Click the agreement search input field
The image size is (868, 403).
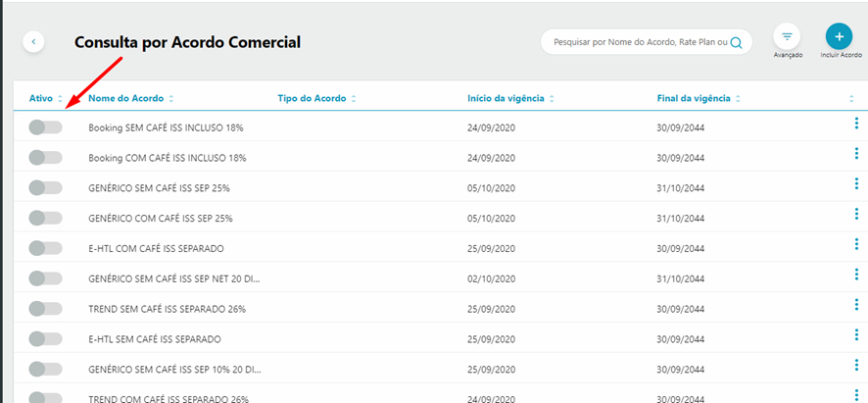640,42
